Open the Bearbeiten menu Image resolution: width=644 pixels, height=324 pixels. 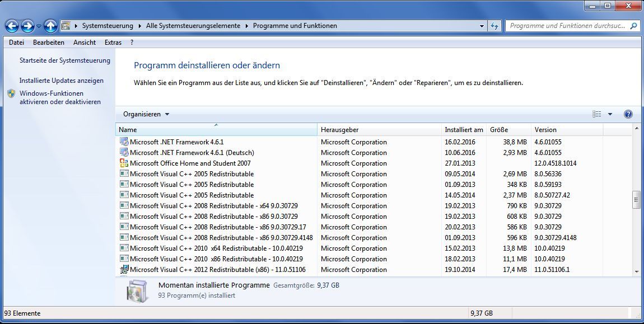click(x=49, y=43)
